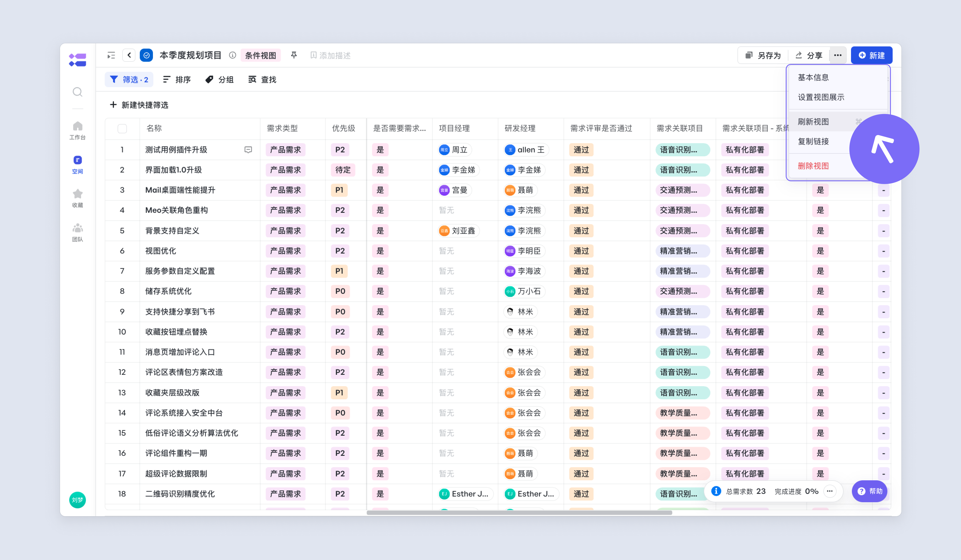Click the allen 王 avatar chip

526,150
